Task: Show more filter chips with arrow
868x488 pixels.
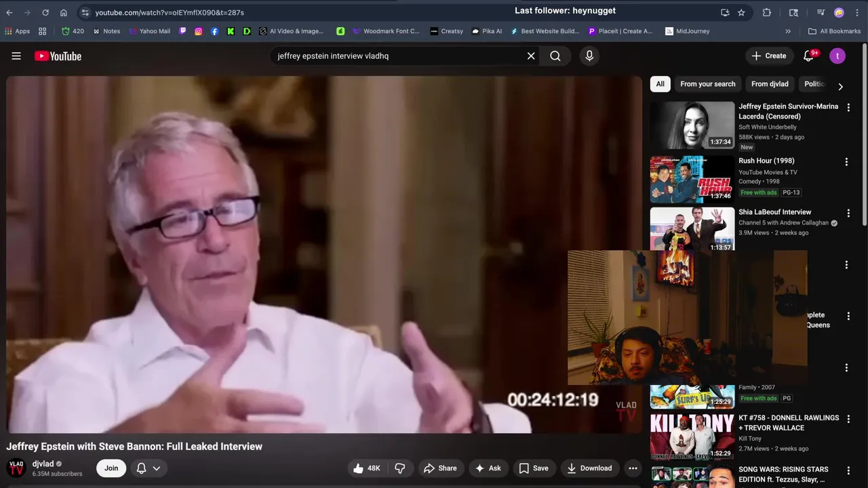Action: coord(840,86)
